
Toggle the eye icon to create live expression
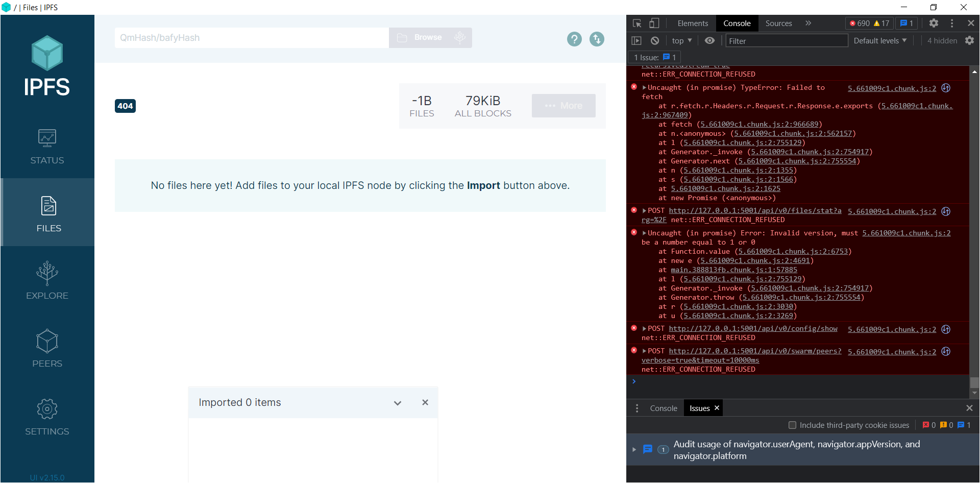(x=709, y=40)
